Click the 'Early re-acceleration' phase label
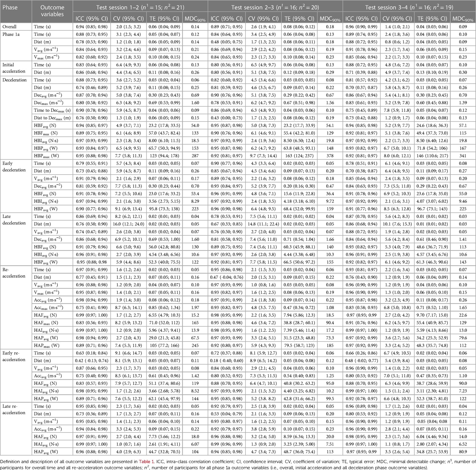The width and height of the screenshot is (476, 470). tap(14, 356)
